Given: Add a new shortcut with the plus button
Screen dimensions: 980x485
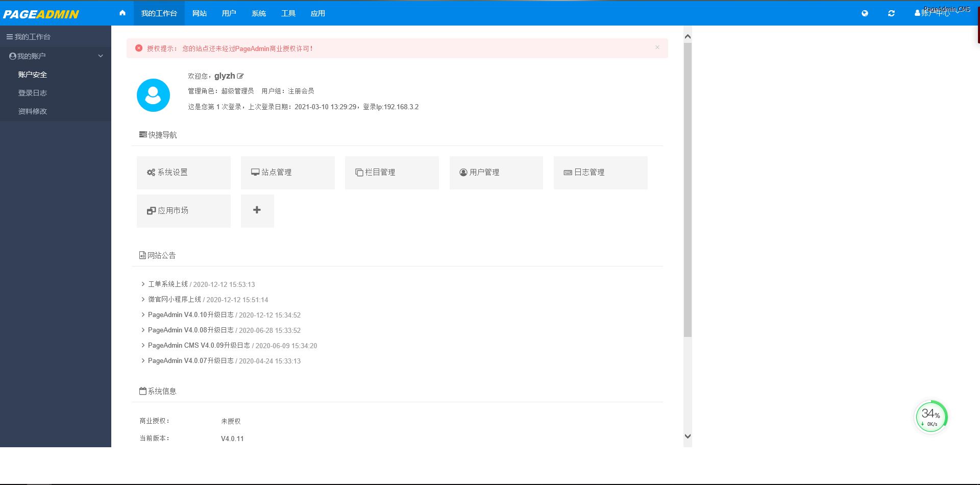Looking at the screenshot, I should click(x=257, y=210).
